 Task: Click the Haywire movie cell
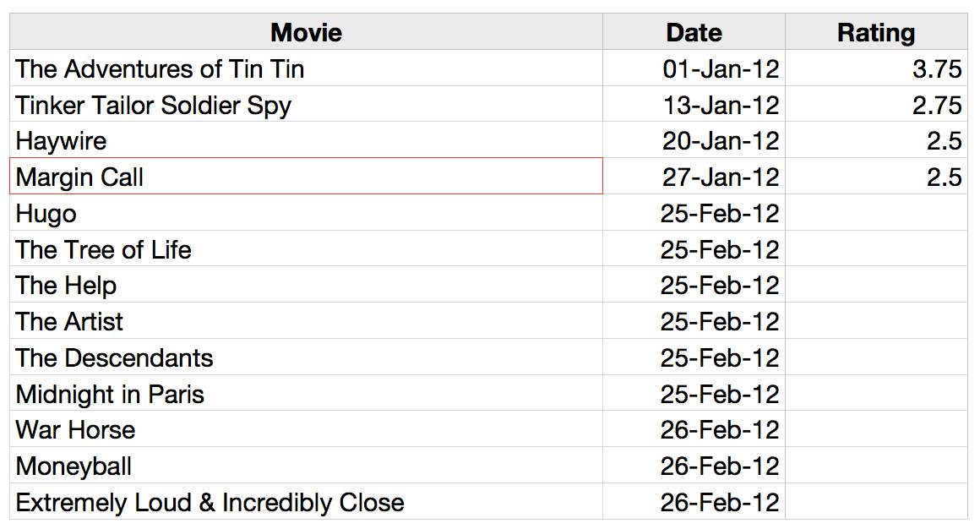click(306, 140)
